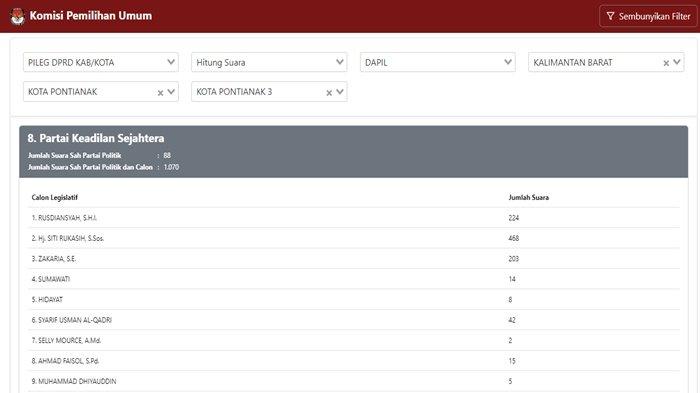Expand the PILEG DPRD KAB/KOTA dropdown arrow
This screenshot has width=700, height=393.
coord(171,62)
